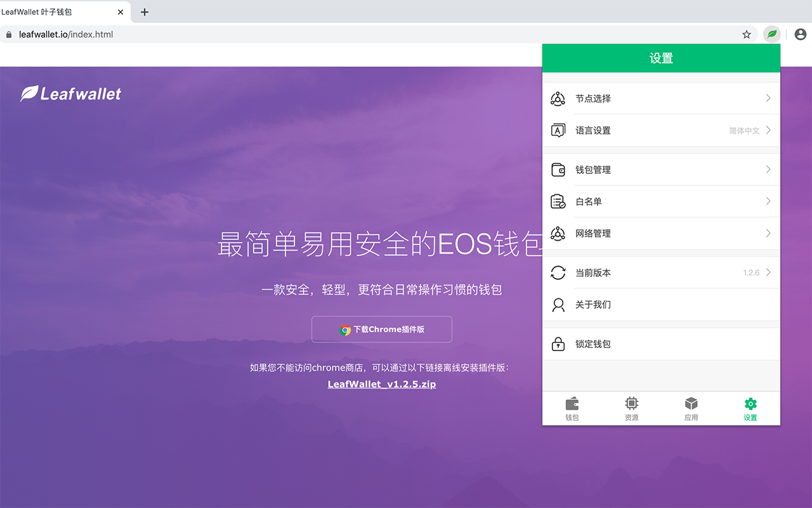This screenshot has width=812, height=508.
Task: Click the 锁定钱包 label text
Action: 593,344
